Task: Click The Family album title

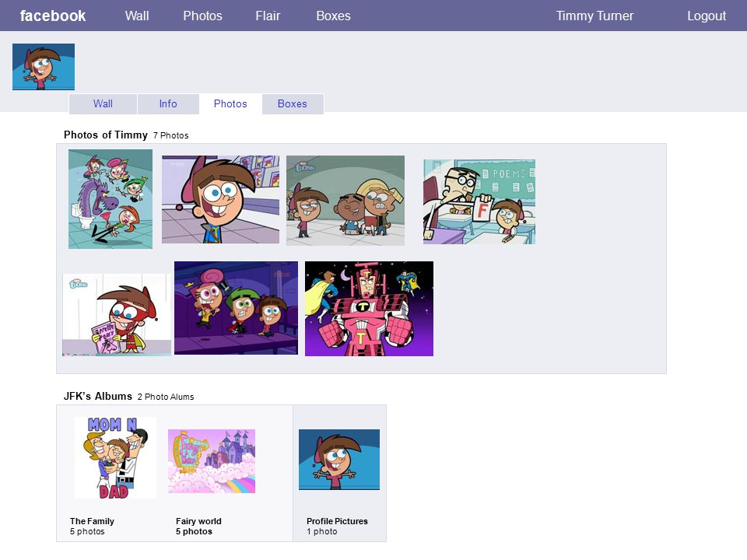Action: [92, 521]
